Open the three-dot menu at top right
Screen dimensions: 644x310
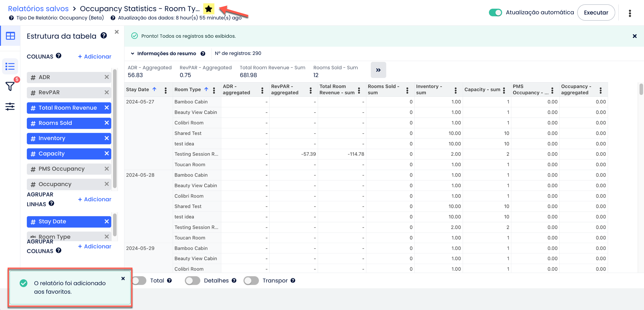pyautogui.click(x=629, y=13)
